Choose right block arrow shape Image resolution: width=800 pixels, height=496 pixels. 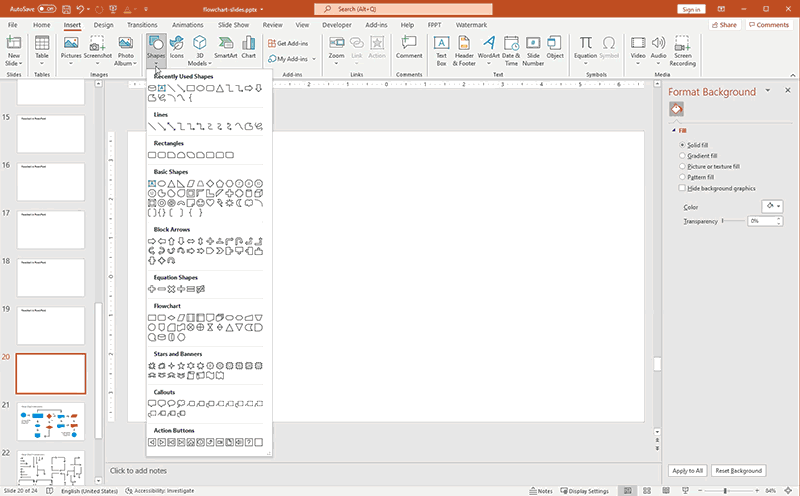coord(152,241)
